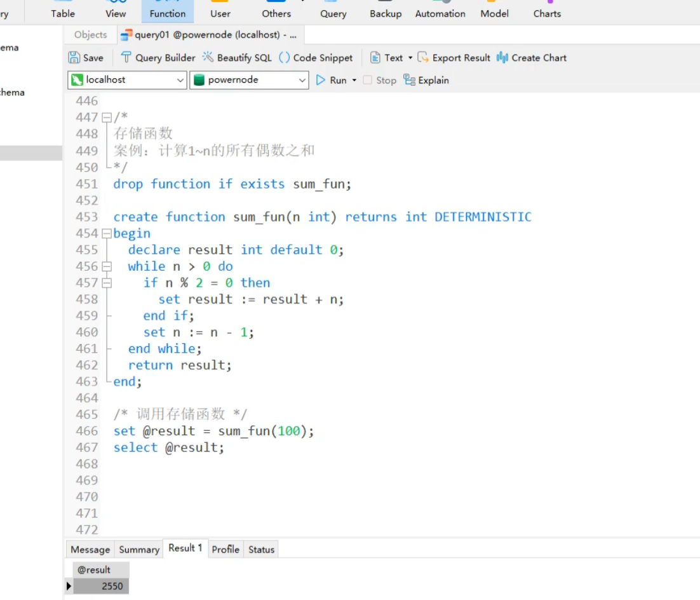Click the @result column header
700x600 pixels.
click(101, 569)
